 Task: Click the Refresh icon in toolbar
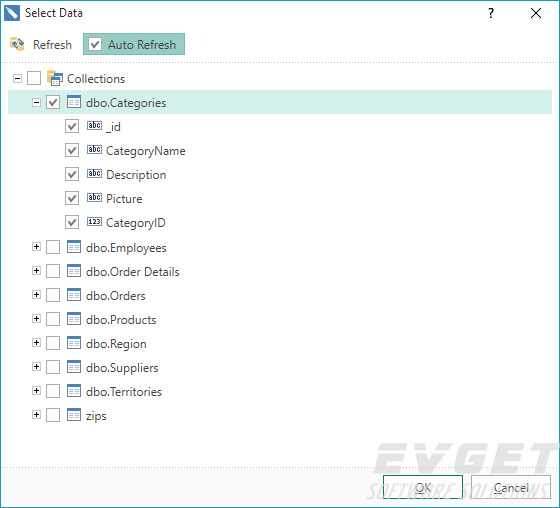(17, 44)
